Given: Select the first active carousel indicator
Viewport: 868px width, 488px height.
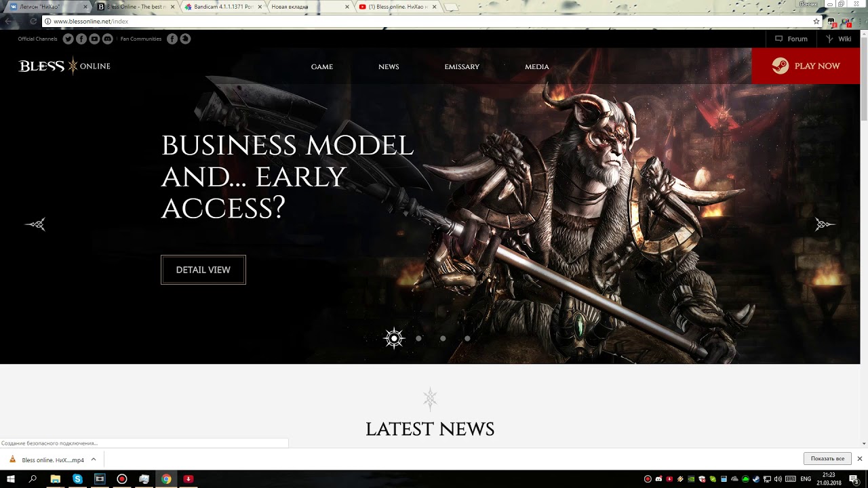Looking at the screenshot, I should [394, 338].
